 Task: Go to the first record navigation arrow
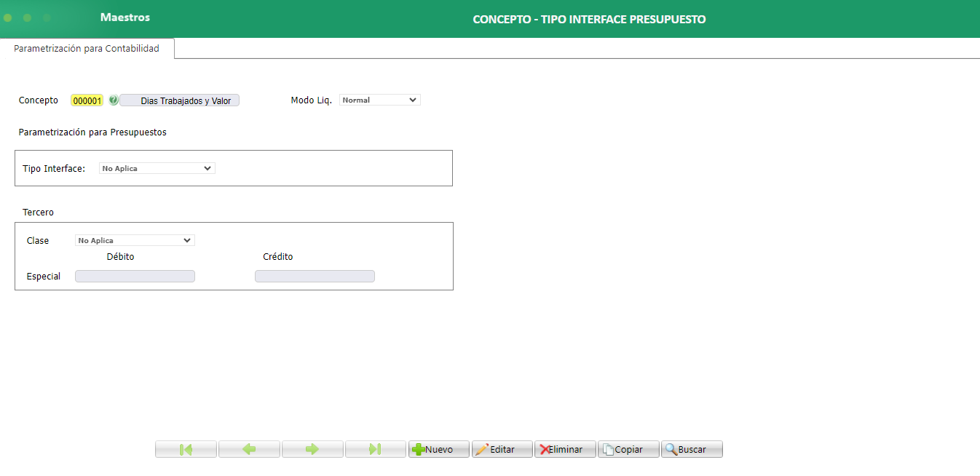186,449
